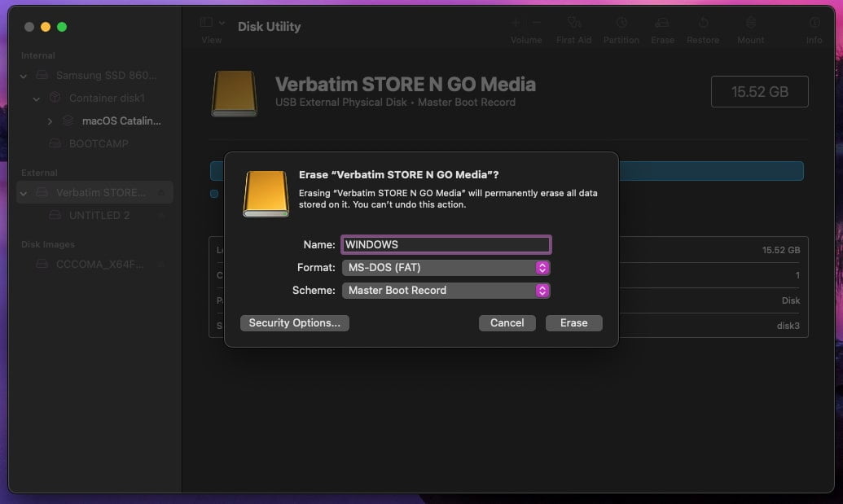Open Security Options for the erase

293,322
